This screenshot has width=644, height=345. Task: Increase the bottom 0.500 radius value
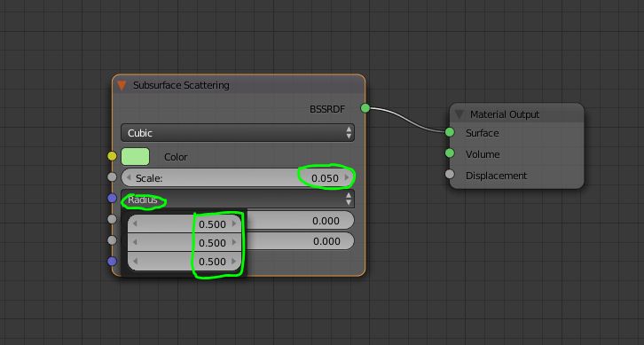pos(234,262)
